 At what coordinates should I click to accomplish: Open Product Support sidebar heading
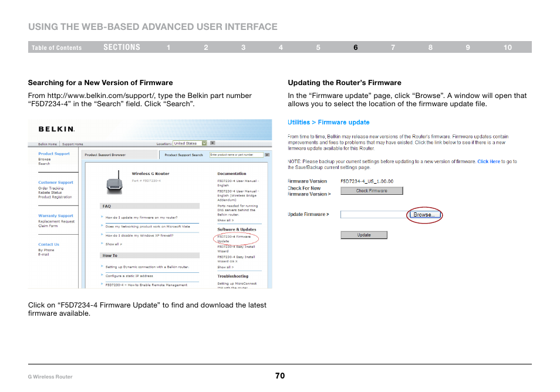pyautogui.click(x=54, y=154)
